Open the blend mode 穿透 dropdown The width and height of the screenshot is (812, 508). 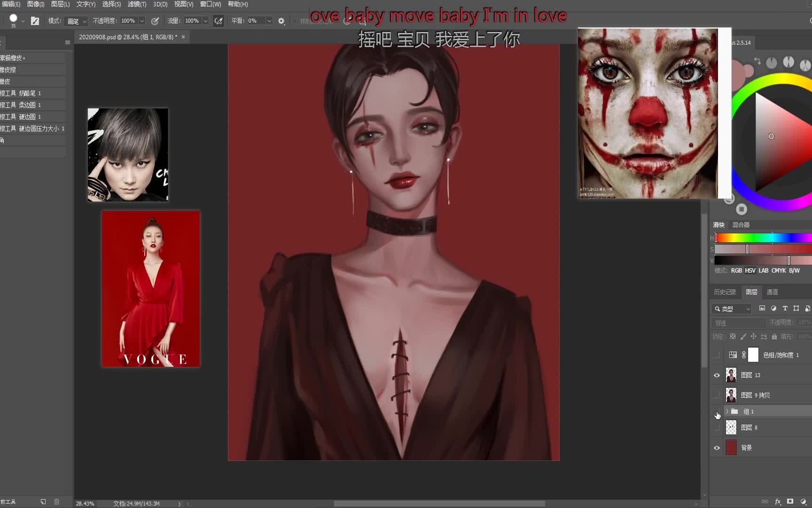pos(738,323)
